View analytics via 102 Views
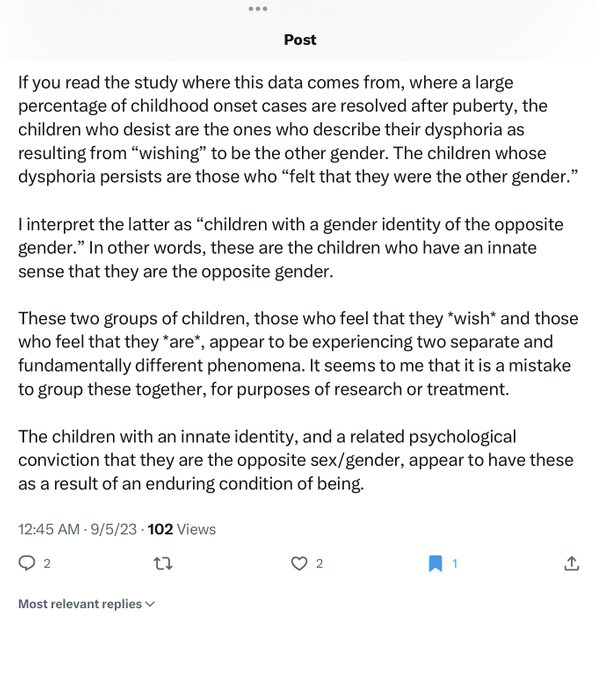 [x=182, y=529]
